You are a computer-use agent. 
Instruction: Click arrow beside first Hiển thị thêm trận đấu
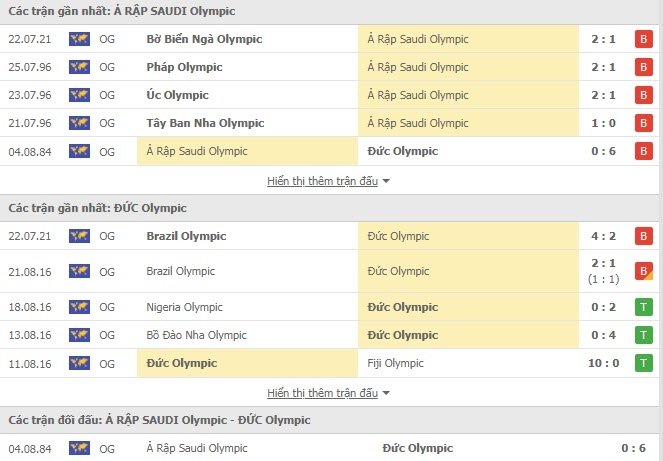tap(386, 181)
